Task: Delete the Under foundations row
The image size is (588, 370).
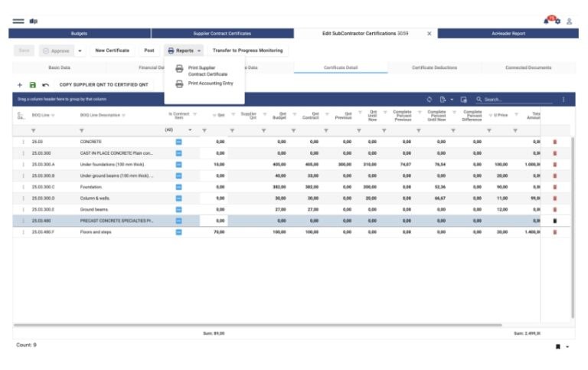Action: [555, 165]
